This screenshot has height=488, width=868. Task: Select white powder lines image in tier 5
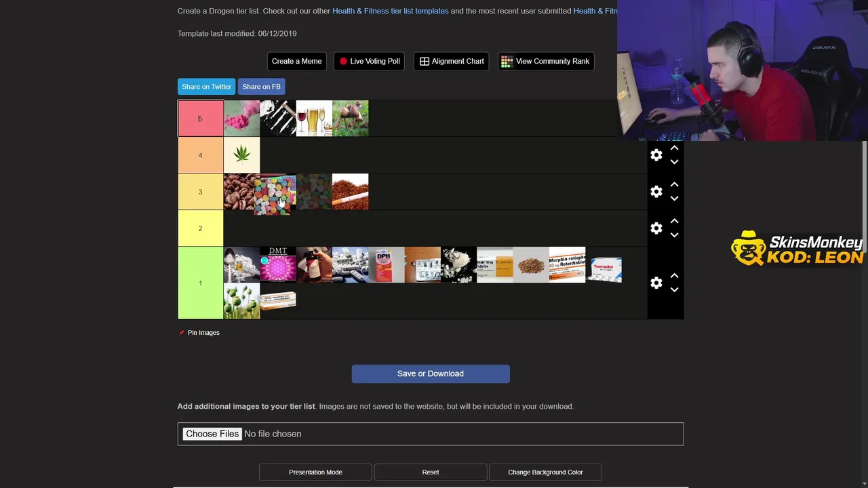point(278,119)
